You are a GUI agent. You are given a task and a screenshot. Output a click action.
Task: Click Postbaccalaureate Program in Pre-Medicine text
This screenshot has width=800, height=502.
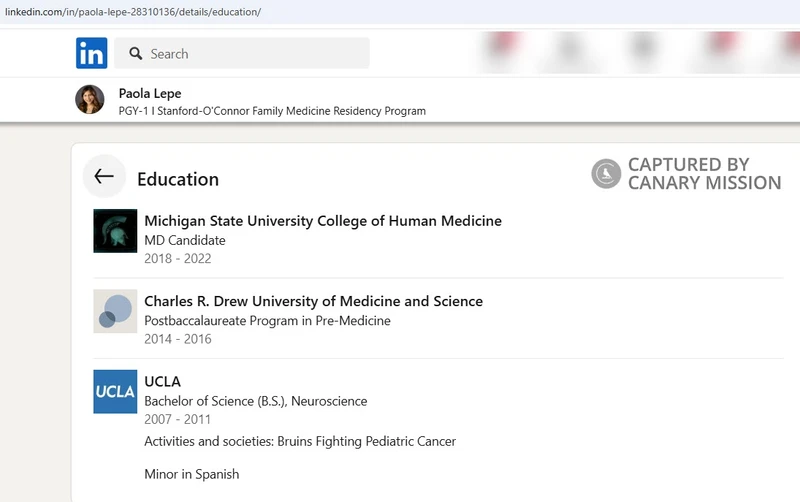267,321
